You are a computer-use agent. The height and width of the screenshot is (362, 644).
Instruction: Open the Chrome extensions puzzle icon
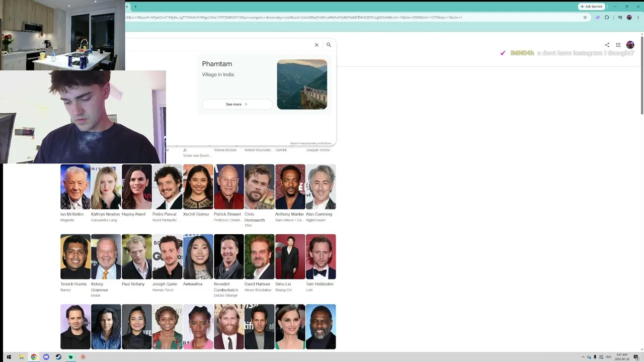[607, 17]
